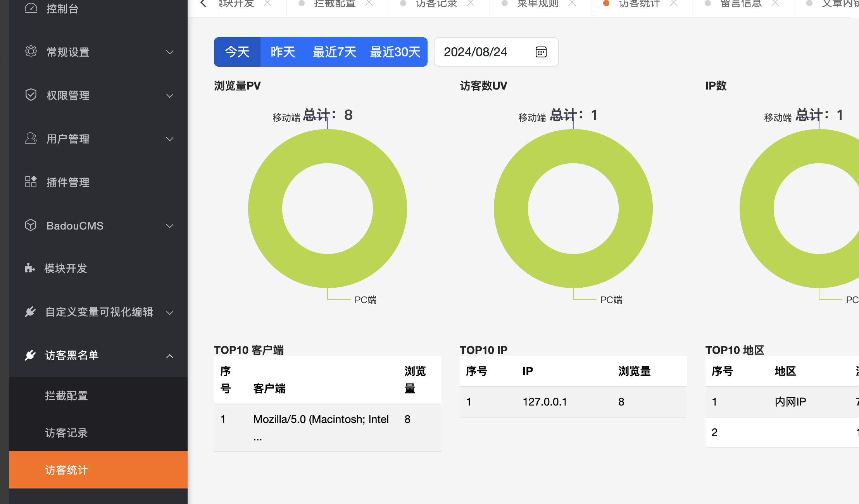Select the 最近30天 filter option
859x504 pixels.
click(395, 52)
